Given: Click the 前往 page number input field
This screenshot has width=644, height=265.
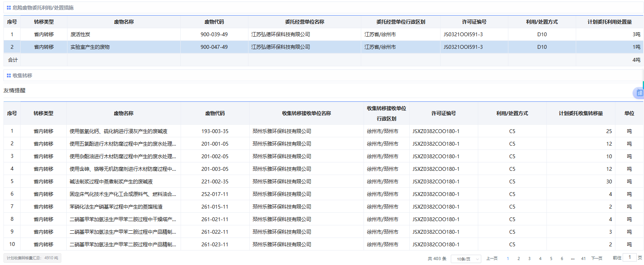Looking at the screenshot, I should (630, 257).
